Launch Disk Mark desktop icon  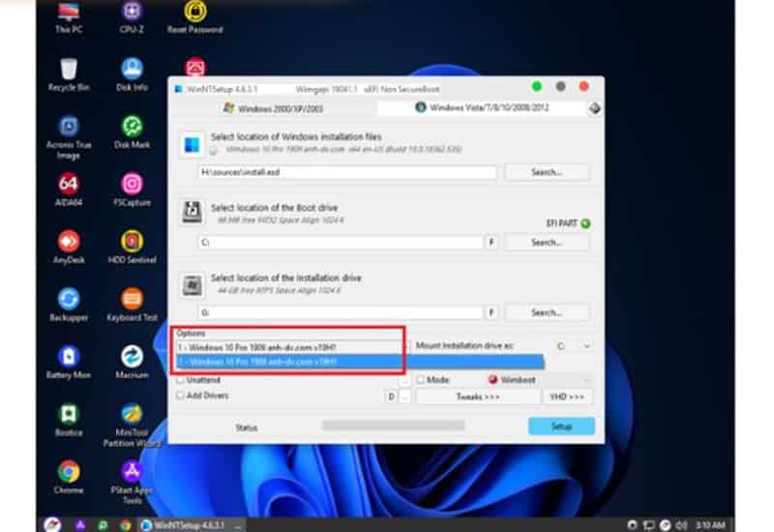tap(132, 133)
